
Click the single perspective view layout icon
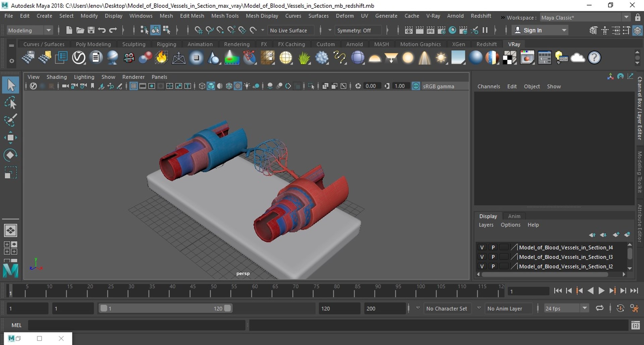coord(10,231)
